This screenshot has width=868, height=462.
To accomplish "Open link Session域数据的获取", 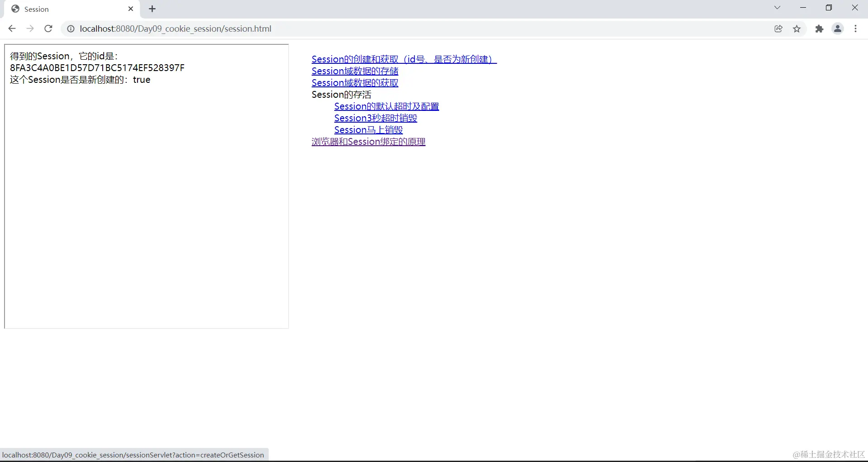I will click(x=355, y=83).
